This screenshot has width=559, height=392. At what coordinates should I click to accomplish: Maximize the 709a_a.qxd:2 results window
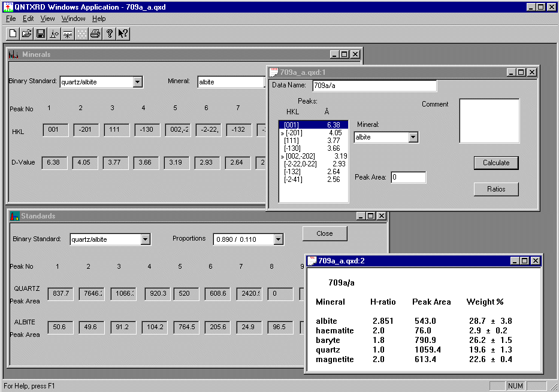click(524, 261)
